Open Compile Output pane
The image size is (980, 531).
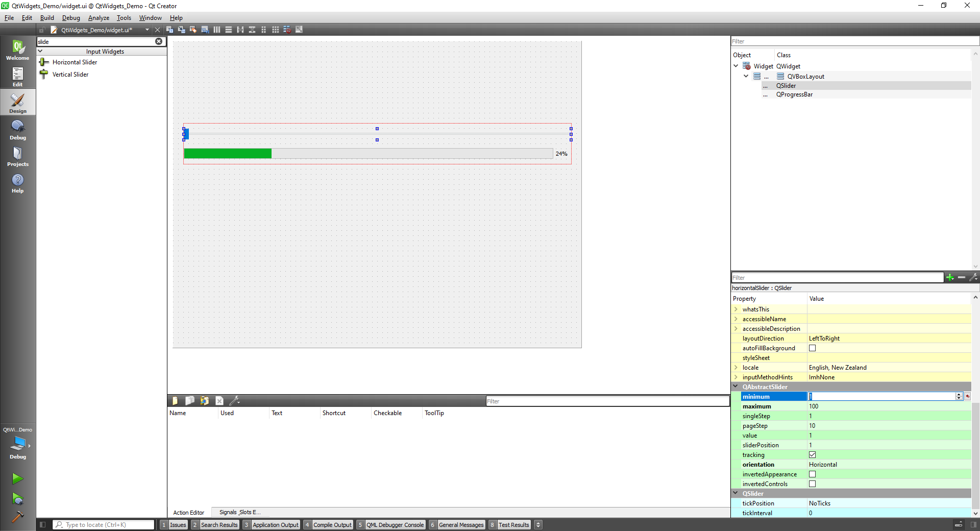(x=328, y=524)
